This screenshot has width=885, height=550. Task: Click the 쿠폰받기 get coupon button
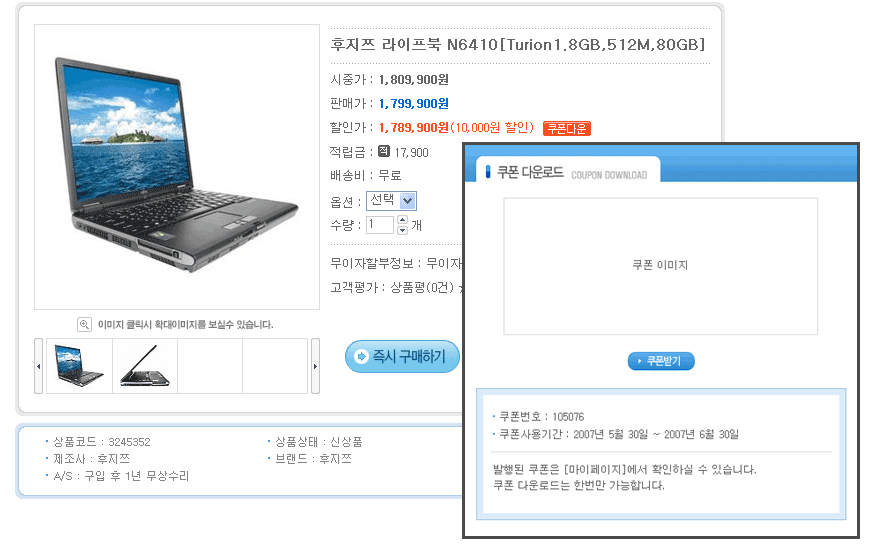(661, 361)
